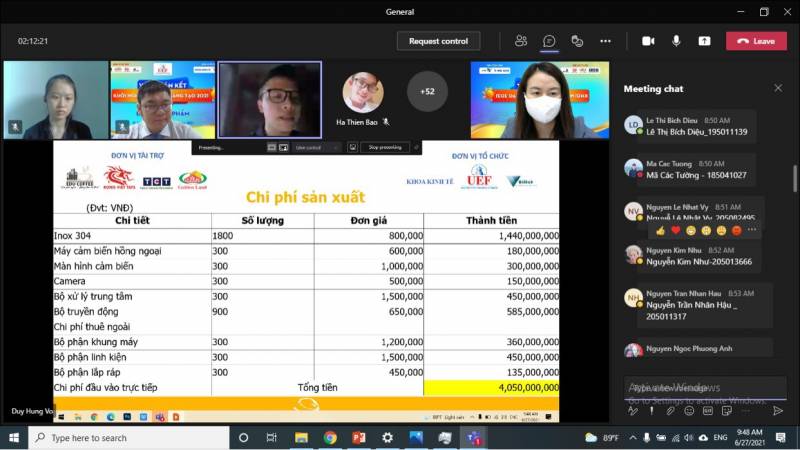The width and height of the screenshot is (800, 450).
Task: Leave the meeting
Action: pos(756,41)
